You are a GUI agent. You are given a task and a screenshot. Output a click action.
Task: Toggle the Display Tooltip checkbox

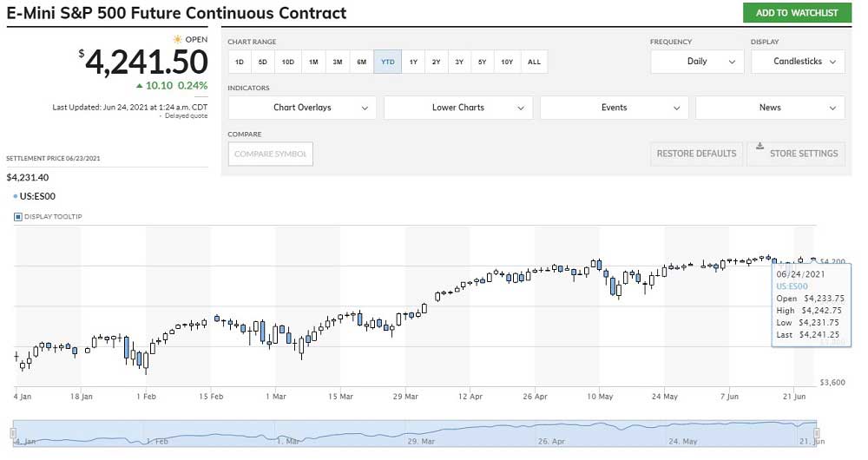pos(17,216)
